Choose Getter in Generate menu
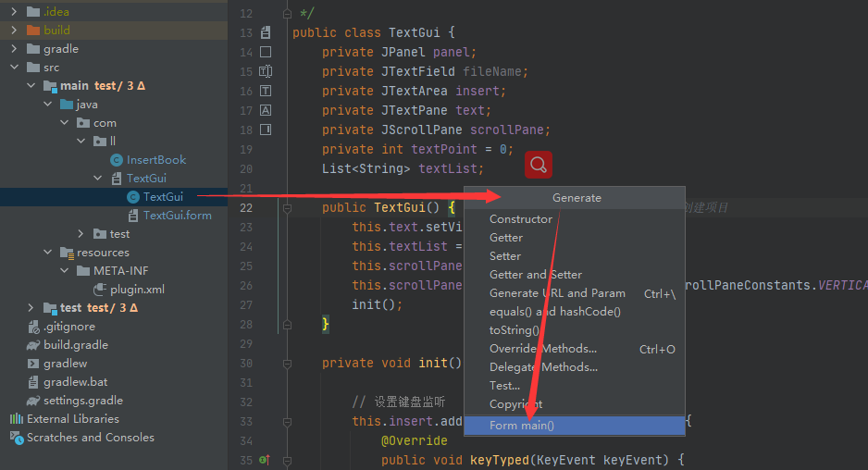The image size is (868, 470). 574,238
